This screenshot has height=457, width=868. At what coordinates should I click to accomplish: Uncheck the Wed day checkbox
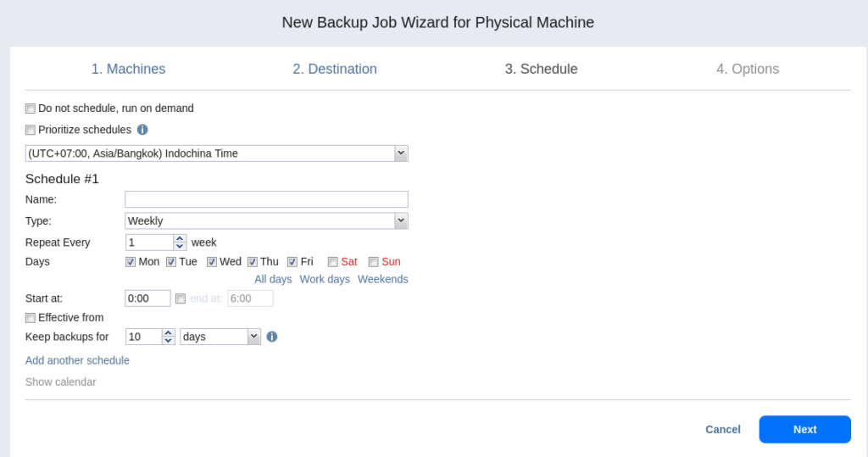[212, 262]
